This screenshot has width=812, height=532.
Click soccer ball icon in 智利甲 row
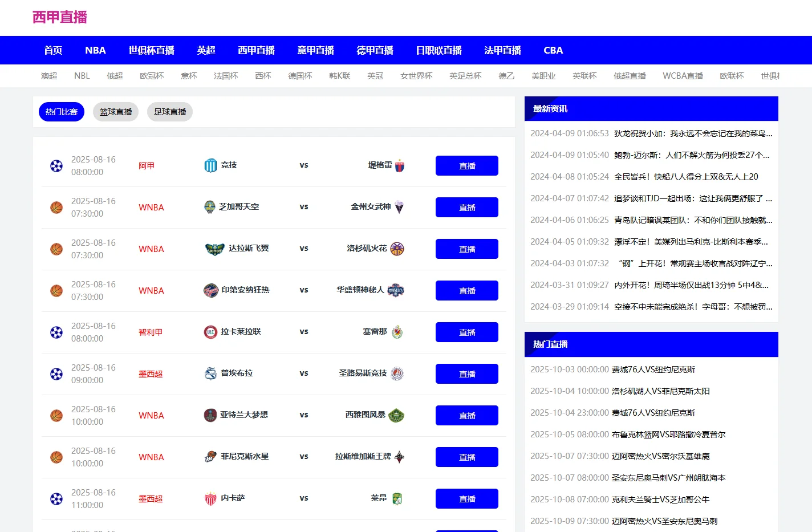[56, 332]
